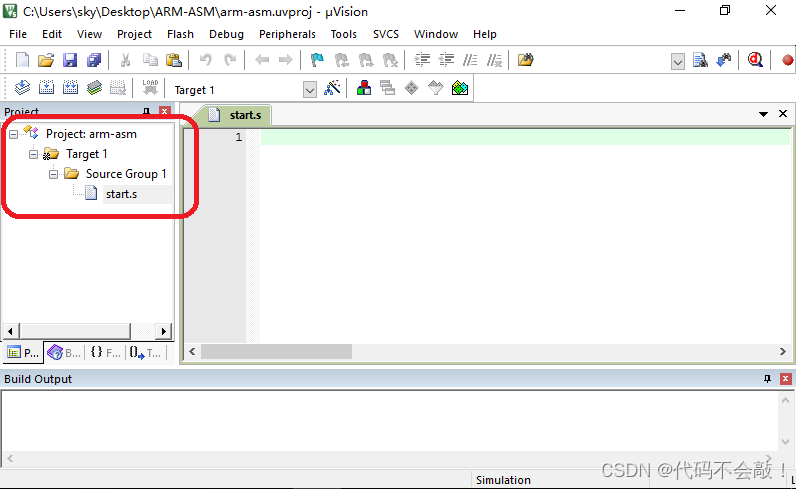This screenshot has width=800, height=489.
Task: Pin the Project panel
Action: 147,111
